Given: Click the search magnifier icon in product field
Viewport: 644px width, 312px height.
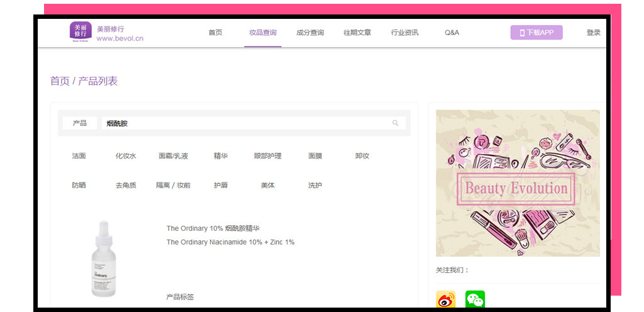Looking at the screenshot, I should [x=395, y=123].
